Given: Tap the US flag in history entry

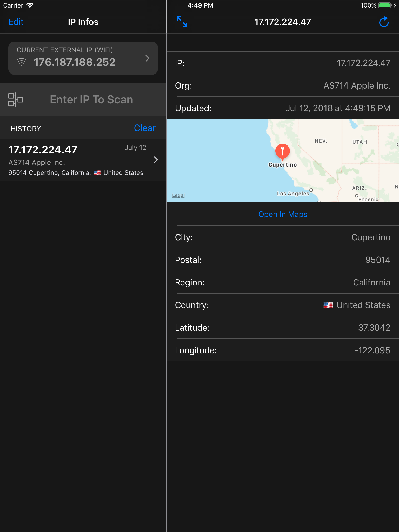Looking at the screenshot, I should [97, 173].
